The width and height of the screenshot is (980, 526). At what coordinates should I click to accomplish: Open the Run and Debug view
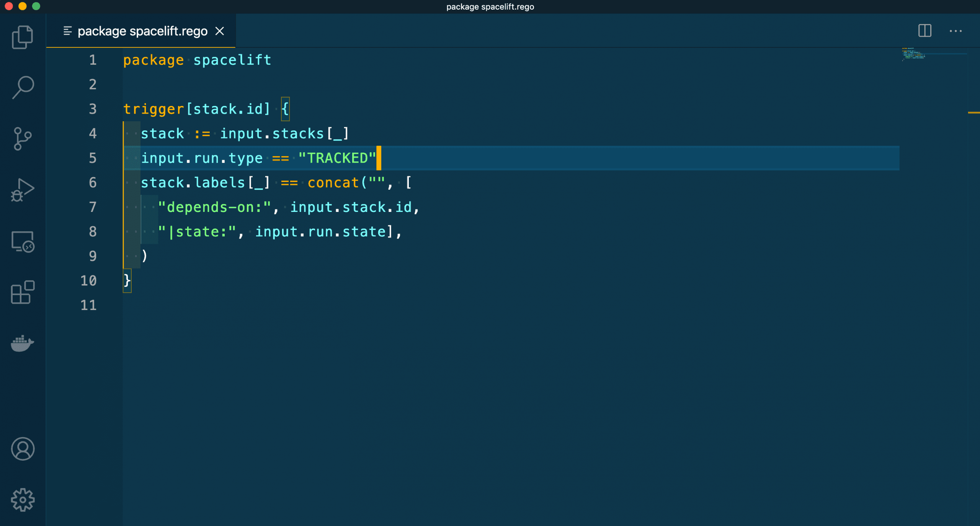point(23,190)
